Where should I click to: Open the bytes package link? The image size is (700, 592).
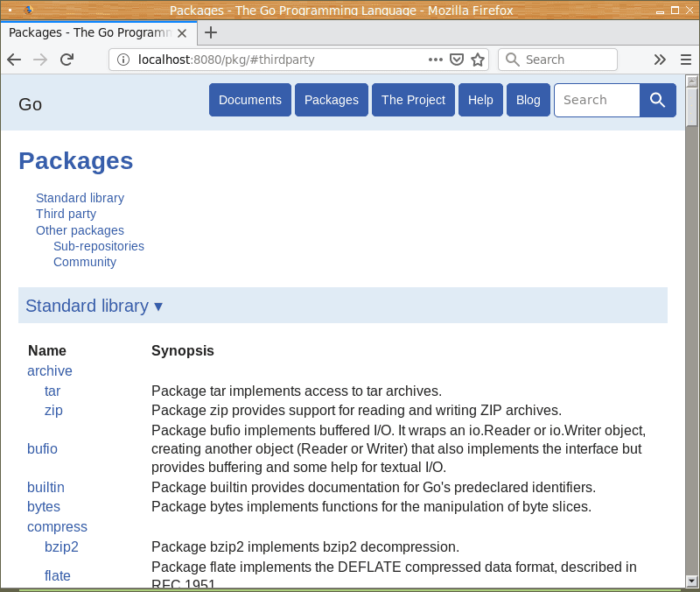(x=44, y=507)
